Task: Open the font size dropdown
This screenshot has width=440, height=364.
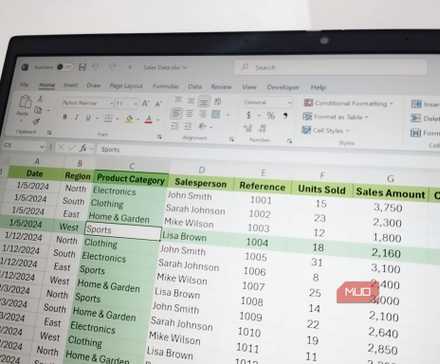Action: point(135,104)
